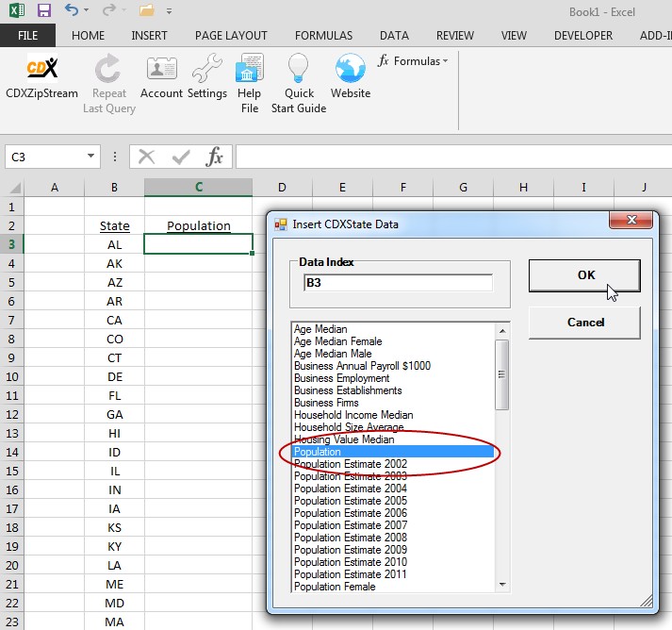Open the FILE tab
Viewport: 672px width, 630px height.
(28, 36)
